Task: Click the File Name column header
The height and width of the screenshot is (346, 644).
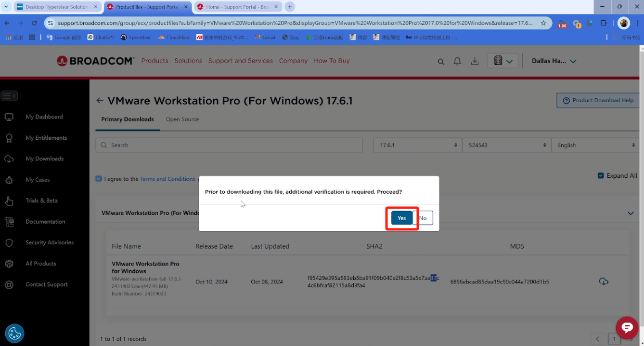Action: click(126, 246)
